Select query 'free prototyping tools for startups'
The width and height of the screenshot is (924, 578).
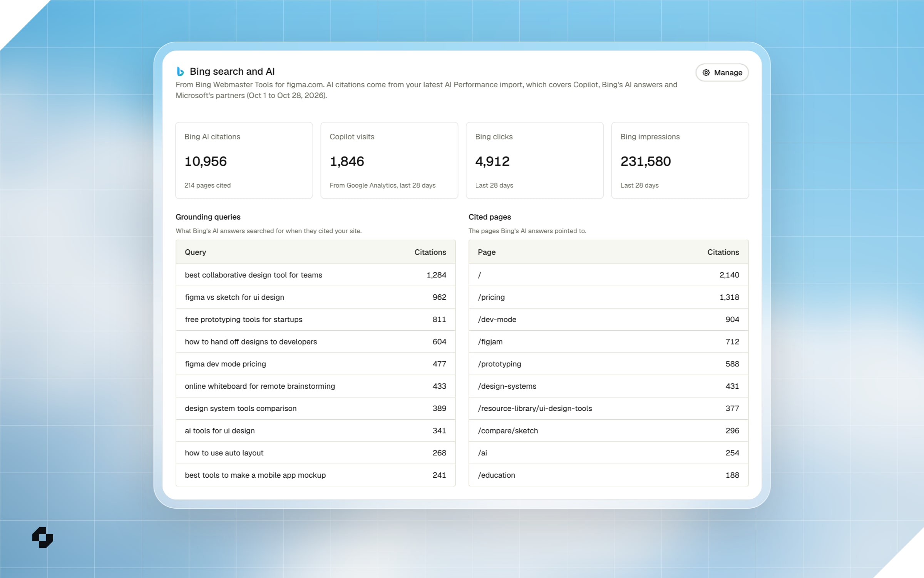[x=316, y=319]
